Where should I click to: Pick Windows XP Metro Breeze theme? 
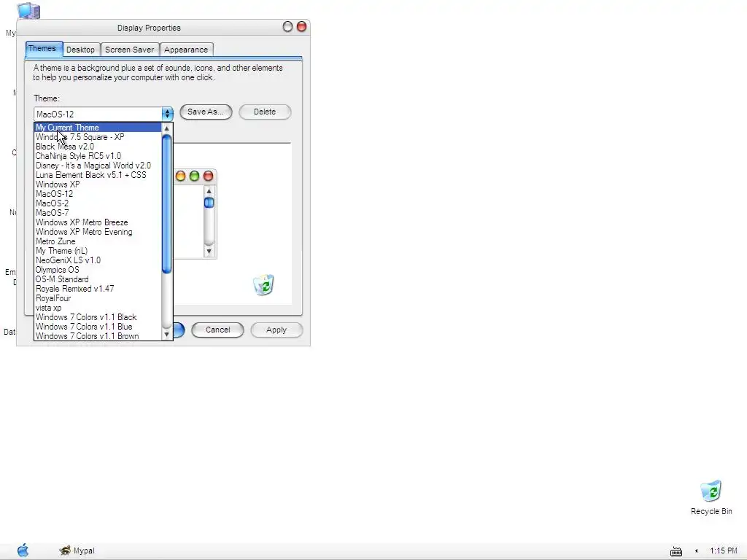pyautogui.click(x=98, y=223)
